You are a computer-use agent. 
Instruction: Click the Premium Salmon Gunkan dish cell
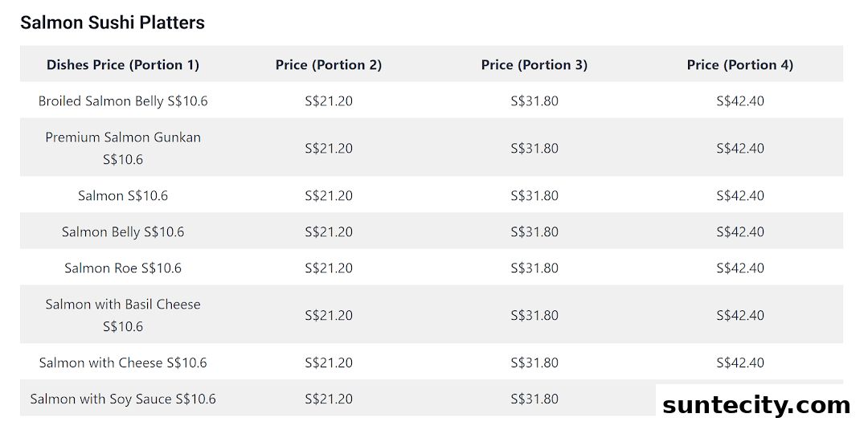point(123,149)
